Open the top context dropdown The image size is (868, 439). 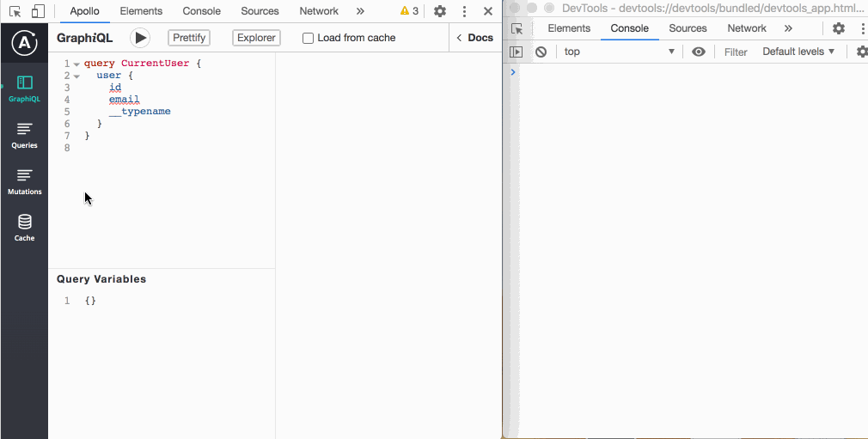(620, 52)
